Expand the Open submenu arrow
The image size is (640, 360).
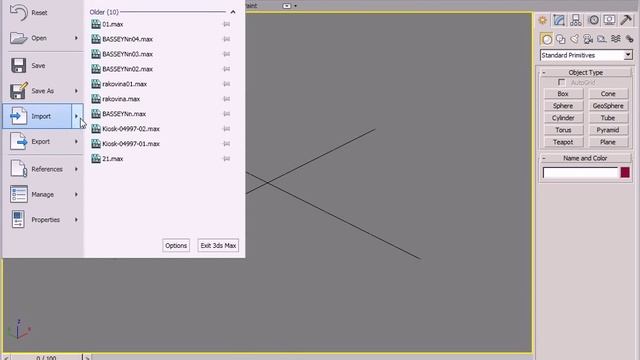pos(76,38)
